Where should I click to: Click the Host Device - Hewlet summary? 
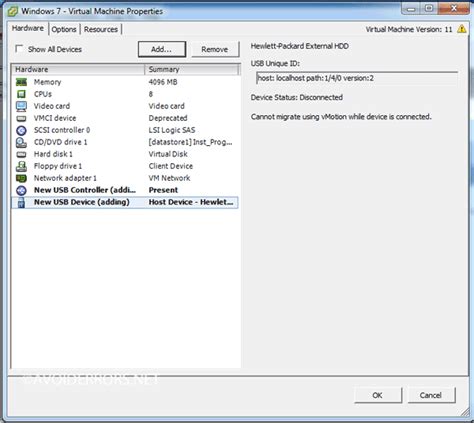[191, 202]
